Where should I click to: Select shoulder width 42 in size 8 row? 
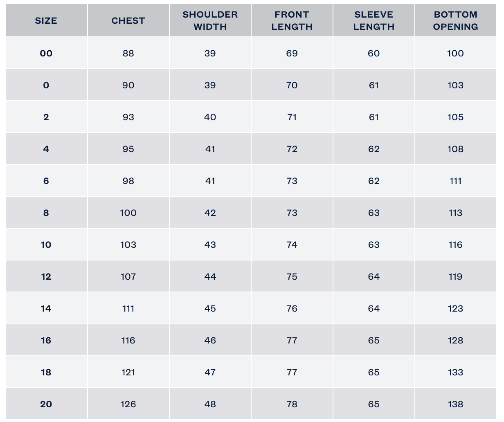click(210, 213)
